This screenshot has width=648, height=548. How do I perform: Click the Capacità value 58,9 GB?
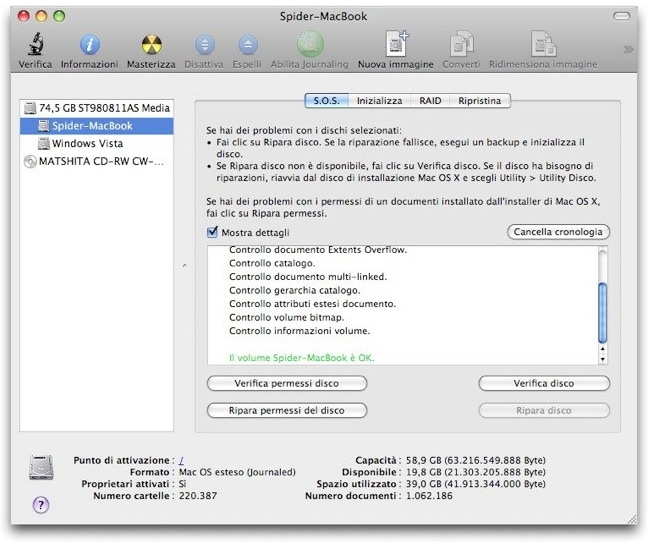click(476, 460)
